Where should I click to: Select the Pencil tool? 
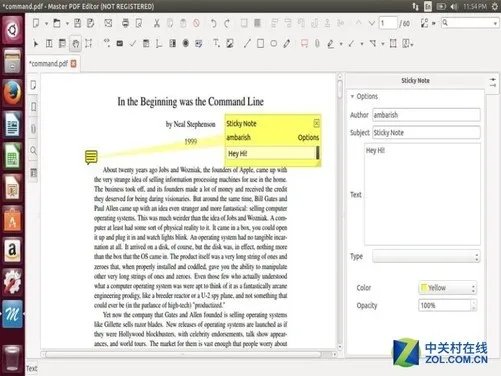click(x=287, y=43)
